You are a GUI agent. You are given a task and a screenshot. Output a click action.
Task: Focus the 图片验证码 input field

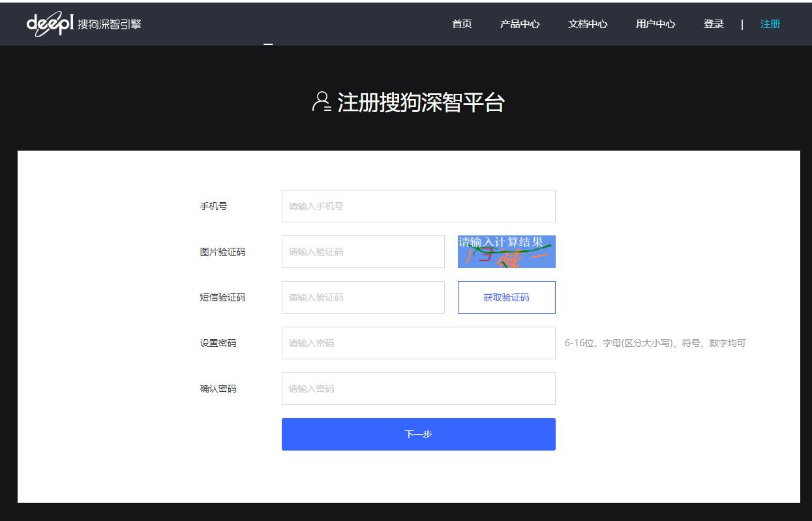(x=363, y=252)
